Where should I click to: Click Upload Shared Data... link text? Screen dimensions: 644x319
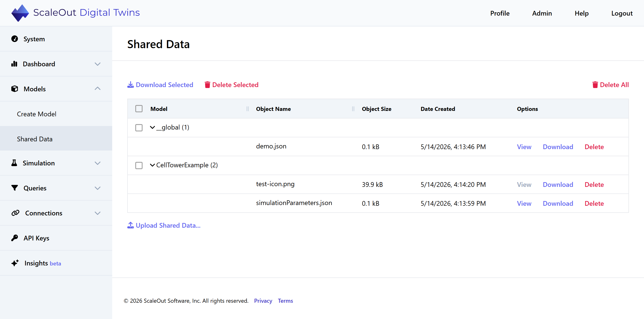[168, 225]
